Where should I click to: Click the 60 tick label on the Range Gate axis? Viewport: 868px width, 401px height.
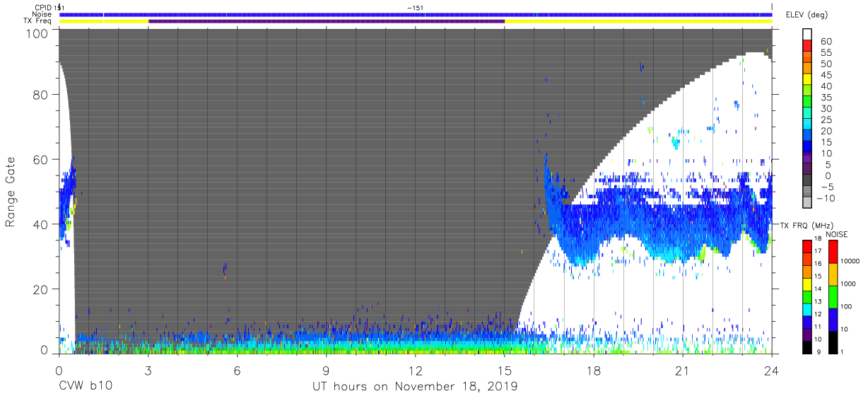click(x=41, y=160)
